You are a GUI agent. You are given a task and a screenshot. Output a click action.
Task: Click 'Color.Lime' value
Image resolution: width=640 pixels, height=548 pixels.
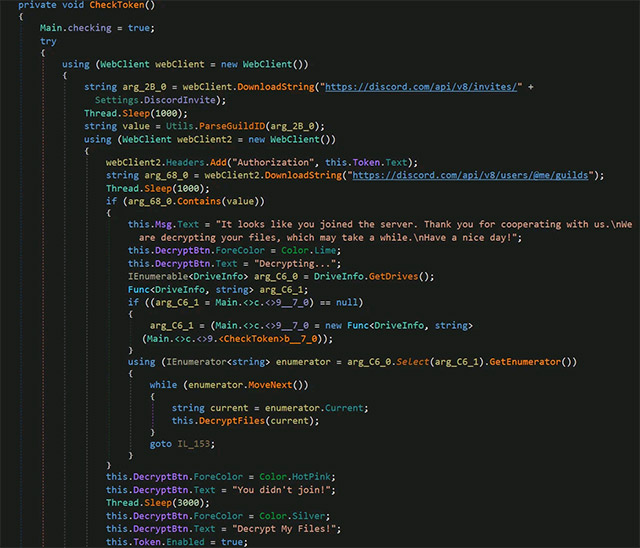coord(309,250)
